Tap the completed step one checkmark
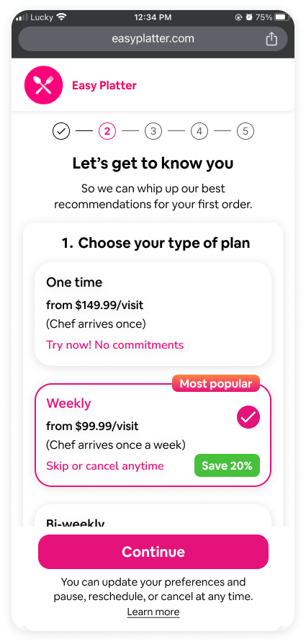The height and width of the screenshot is (644, 306). pyautogui.click(x=60, y=131)
